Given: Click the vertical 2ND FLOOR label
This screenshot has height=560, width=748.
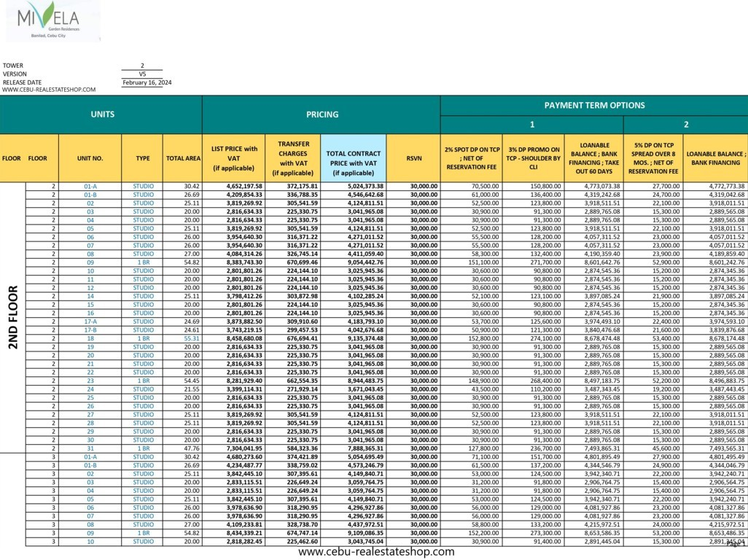Looking at the screenshot, I should pyautogui.click(x=13, y=317).
